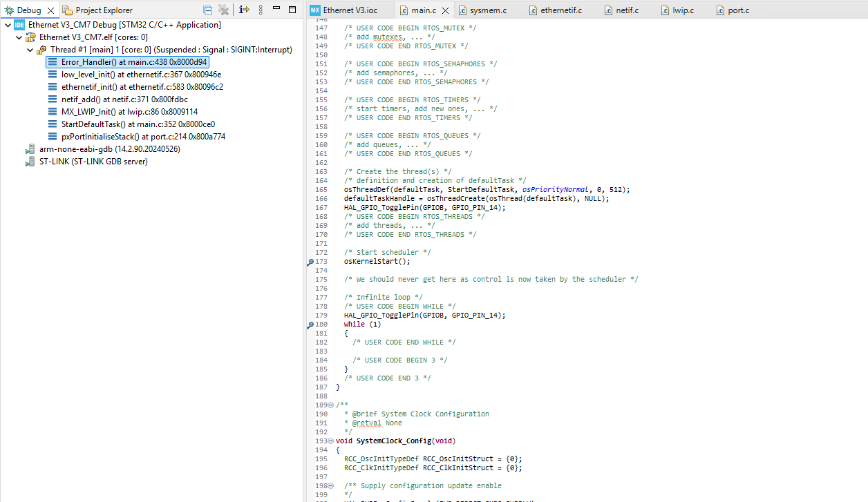Image resolution: width=868 pixels, height=502 pixels.
Task: Click the thread icon beside Thread #1
Action: (x=41, y=50)
